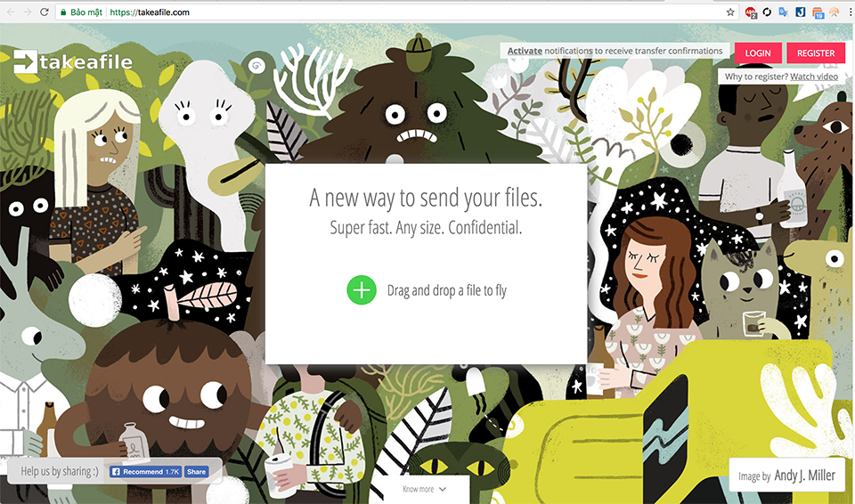
Task: Click the Facebook Share button
Action: 196,472
